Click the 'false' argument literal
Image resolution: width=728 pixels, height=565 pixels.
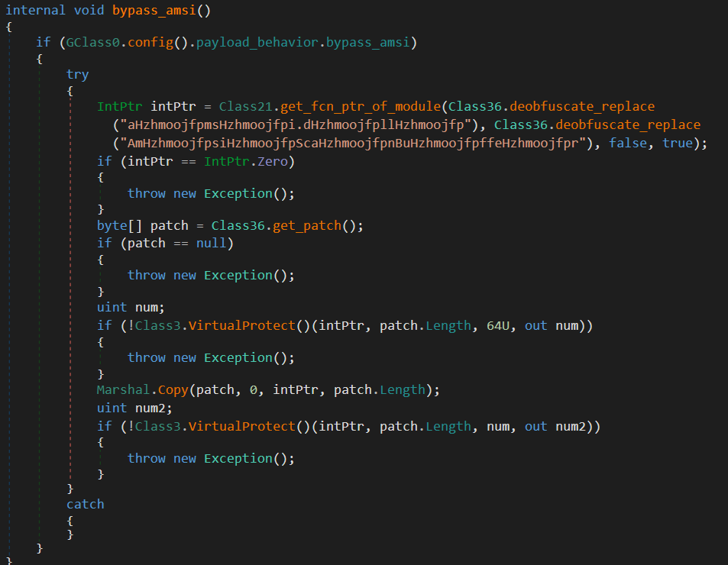(628, 144)
